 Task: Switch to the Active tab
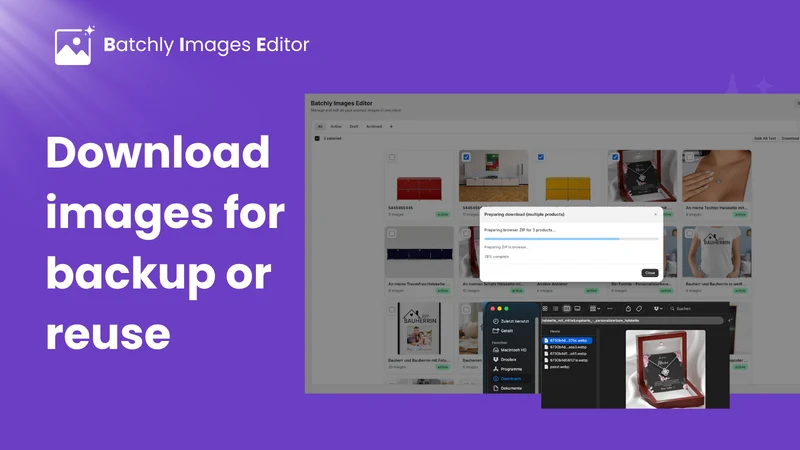336,127
